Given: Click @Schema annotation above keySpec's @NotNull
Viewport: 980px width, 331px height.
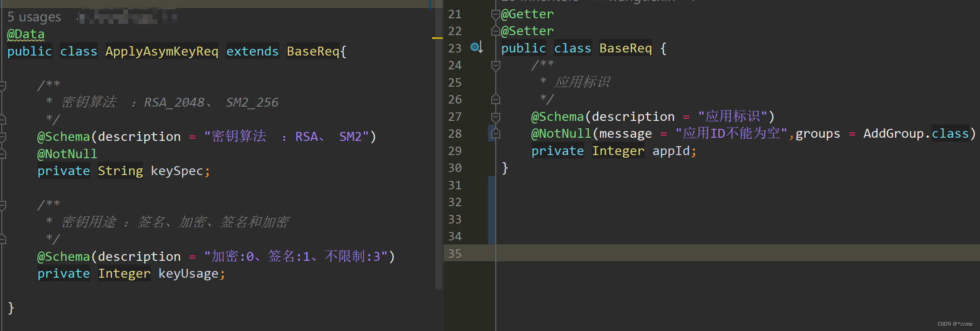Looking at the screenshot, I should [64, 137].
